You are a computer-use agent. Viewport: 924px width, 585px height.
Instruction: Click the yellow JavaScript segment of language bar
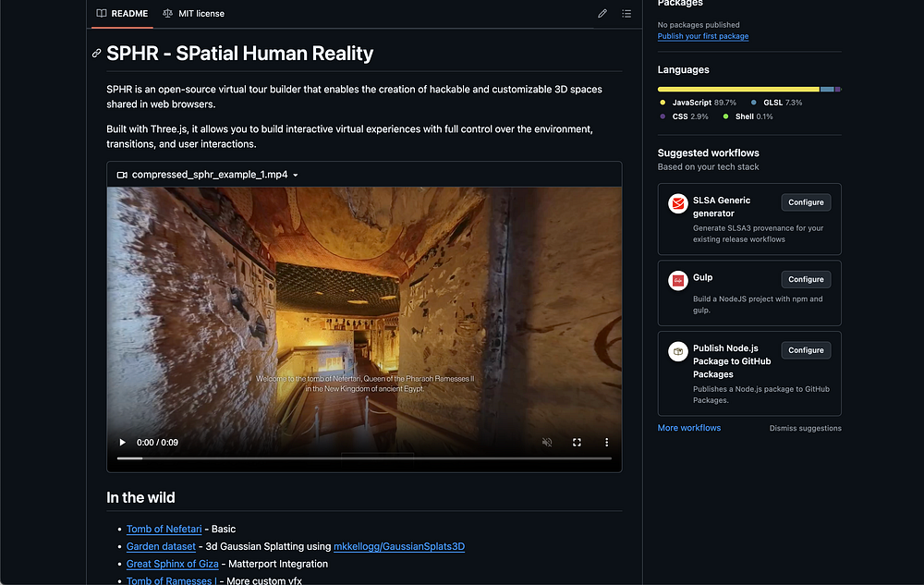[738, 90]
